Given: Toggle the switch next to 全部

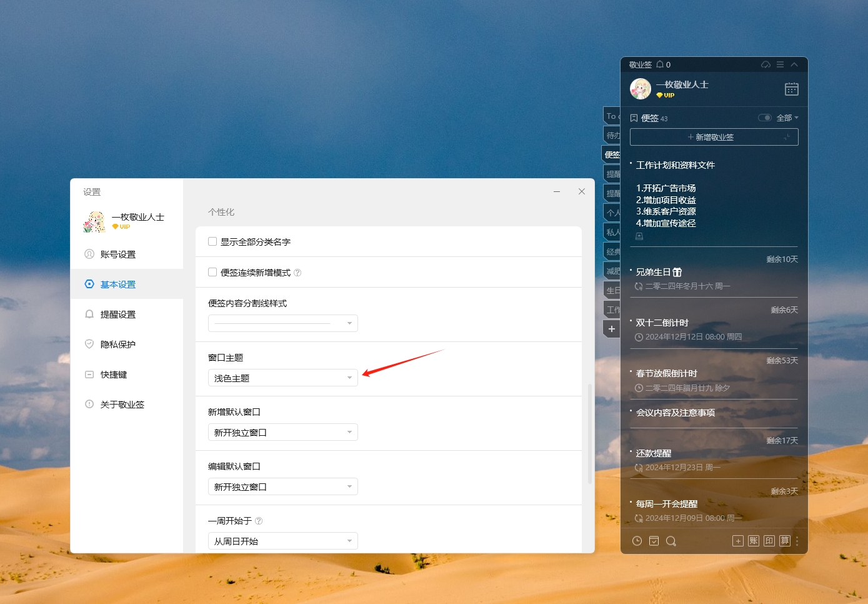Looking at the screenshot, I should 765,118.
